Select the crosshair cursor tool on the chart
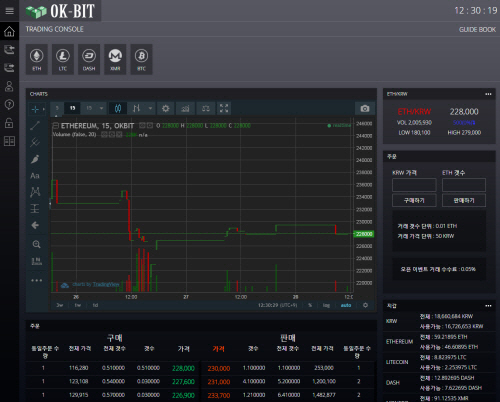 point(35,109)
